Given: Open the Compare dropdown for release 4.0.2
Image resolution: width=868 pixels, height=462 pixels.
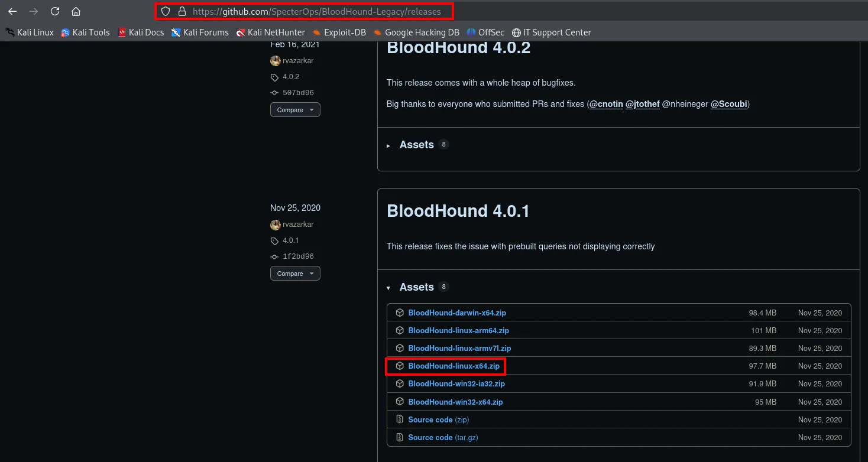Looking at the screenshot, I should [x=295, y=110].
